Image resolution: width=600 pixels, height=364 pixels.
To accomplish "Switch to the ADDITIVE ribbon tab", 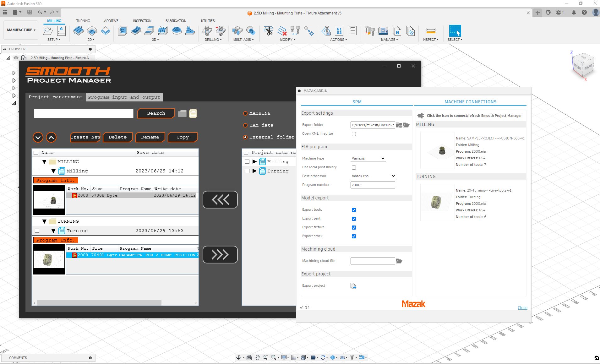I will [111, 21].
